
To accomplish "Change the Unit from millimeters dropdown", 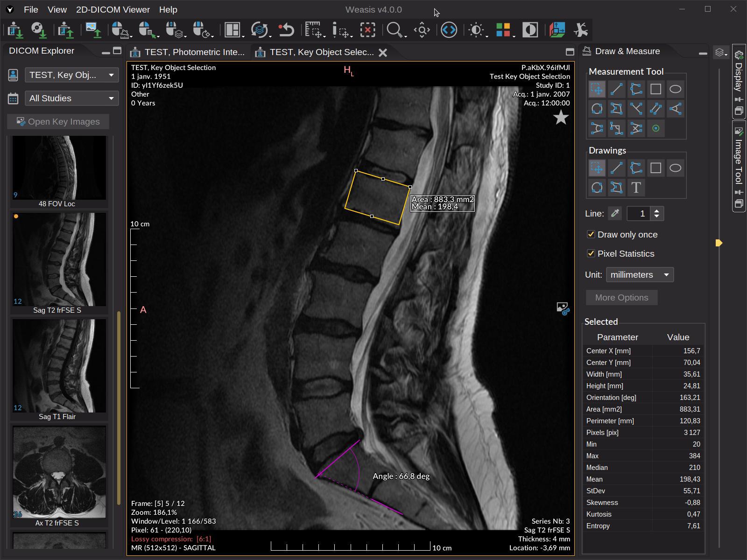I will [639, 274].
